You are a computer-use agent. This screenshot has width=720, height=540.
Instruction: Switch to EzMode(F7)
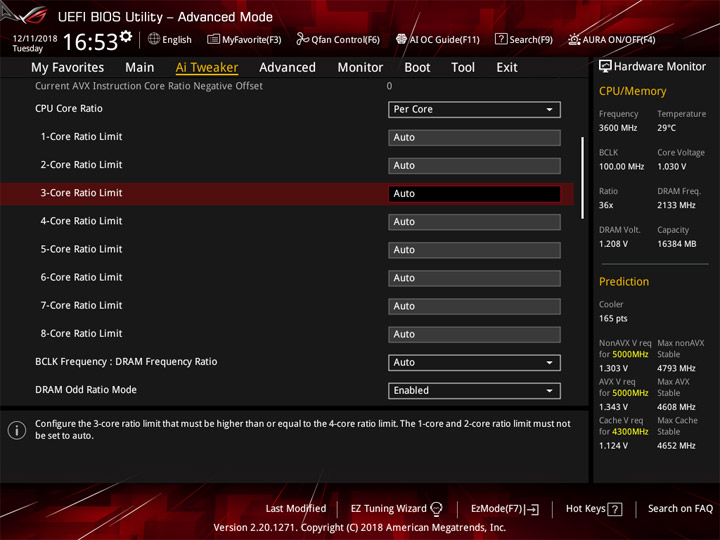tap(505, 509)
